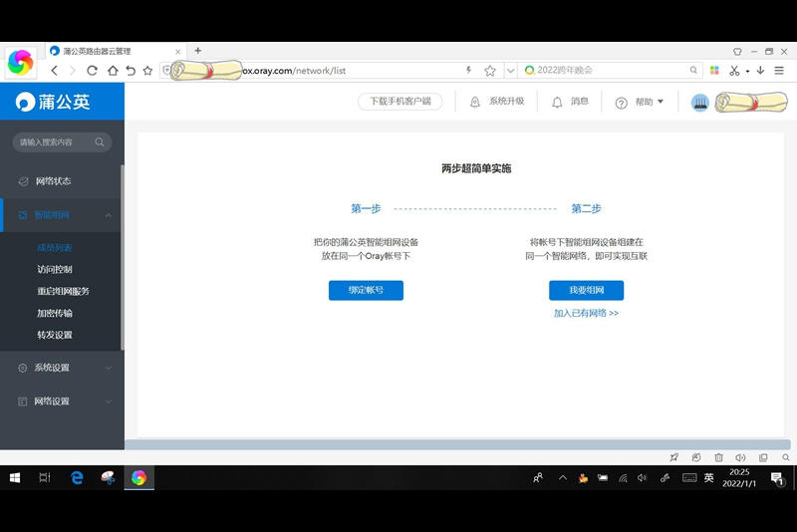This screenshot has height=532, width=797.
Task: Select the 蒲公英路由器云管理 tab
Action: (x=116, y=51)
